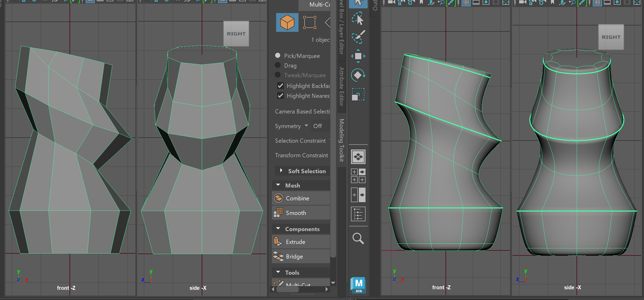Click the magnifier search icon
The image size is (644, 300).
pos(358,238)
